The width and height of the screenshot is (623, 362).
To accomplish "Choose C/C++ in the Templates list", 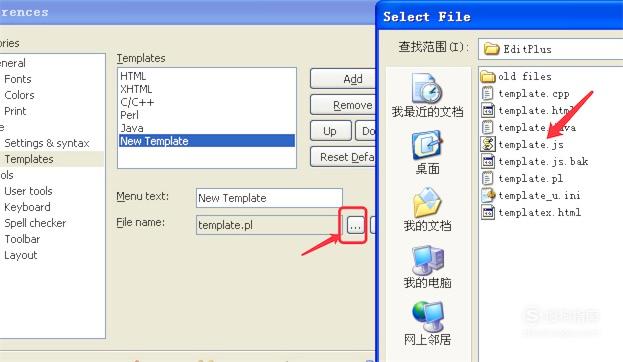I will pyautogui.click(x=207, y=102).
